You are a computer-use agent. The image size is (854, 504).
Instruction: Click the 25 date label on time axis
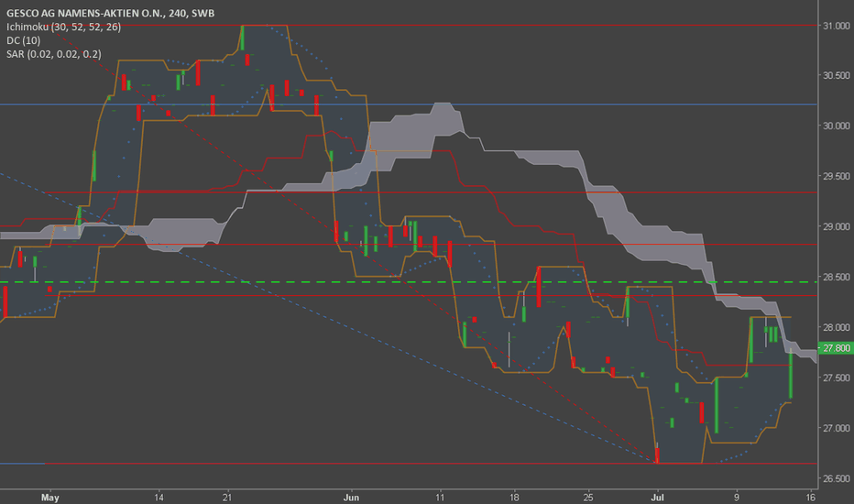tap(588, 498)
